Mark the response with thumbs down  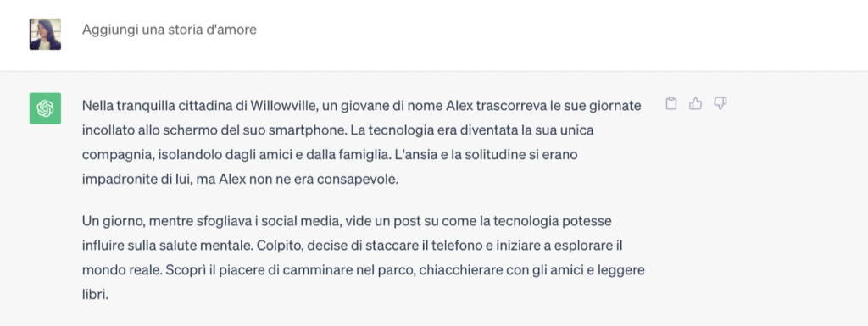pyautogui.click(x=721, y=103)
